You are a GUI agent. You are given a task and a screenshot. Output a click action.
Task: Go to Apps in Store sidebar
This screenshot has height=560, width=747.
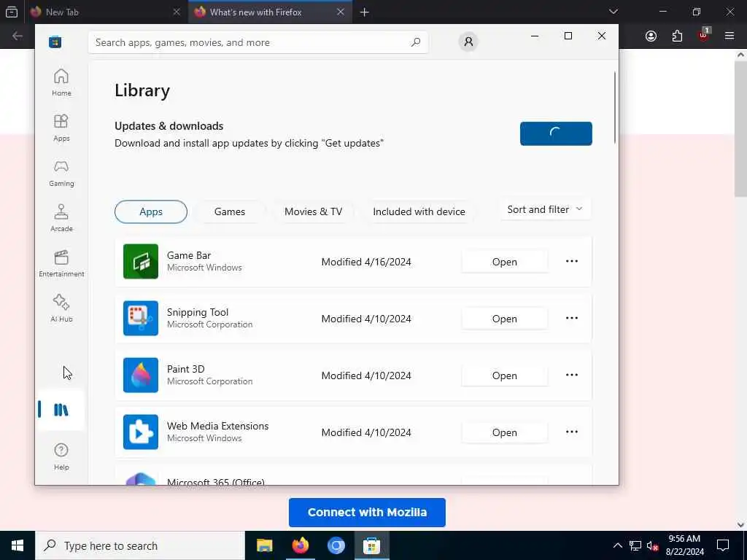coord(61,128)
